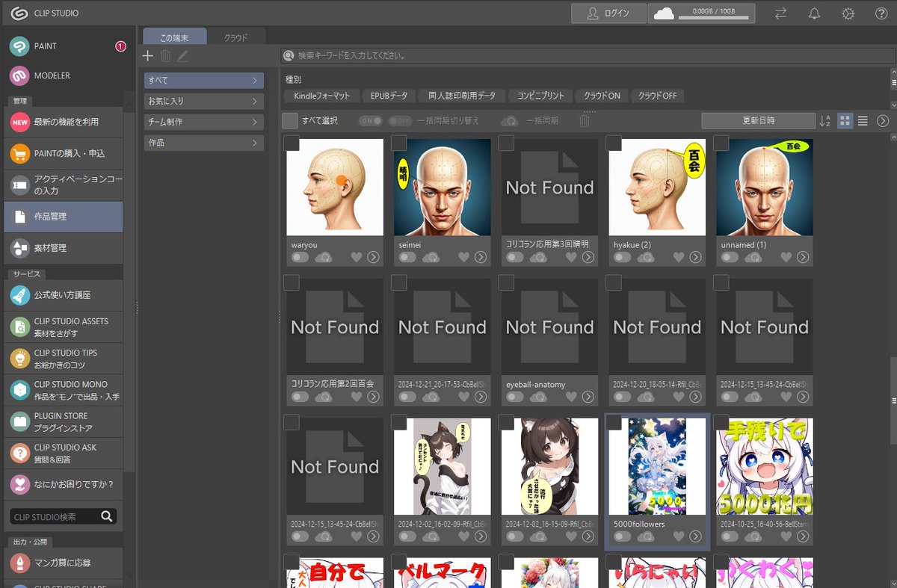The image size is (897, 588).
Task: Open details arrow for hyakue (2)
Action: (695, 257)
